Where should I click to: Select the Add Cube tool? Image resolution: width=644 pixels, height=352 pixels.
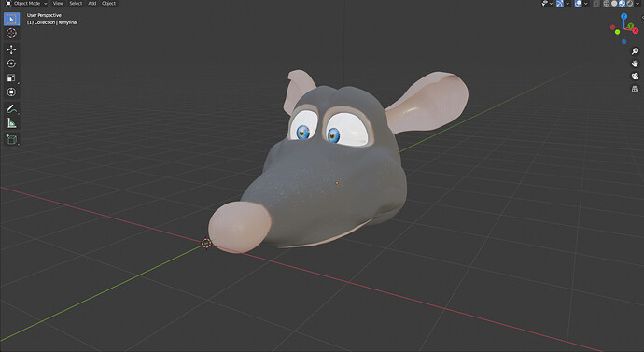[11, 140]
